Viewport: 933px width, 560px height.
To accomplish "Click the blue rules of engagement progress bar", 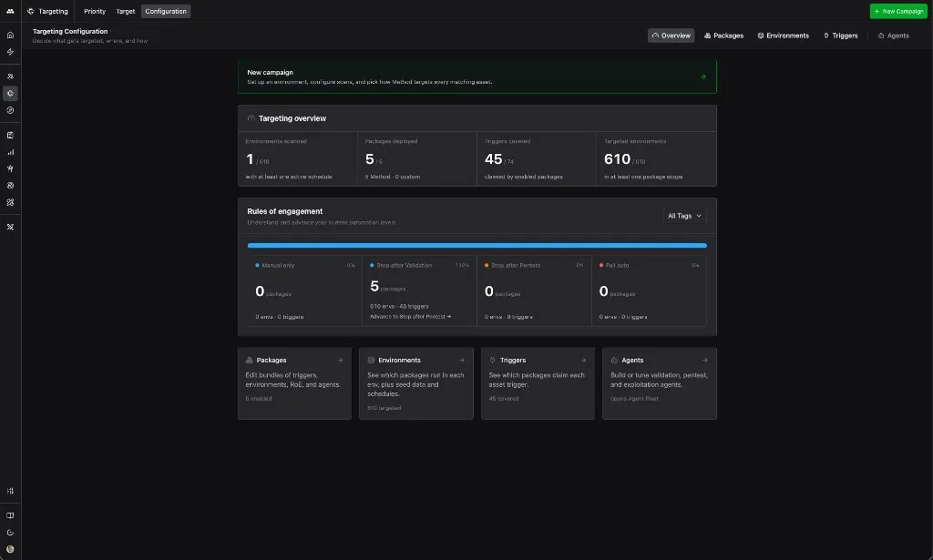I will tap(477, 246).
